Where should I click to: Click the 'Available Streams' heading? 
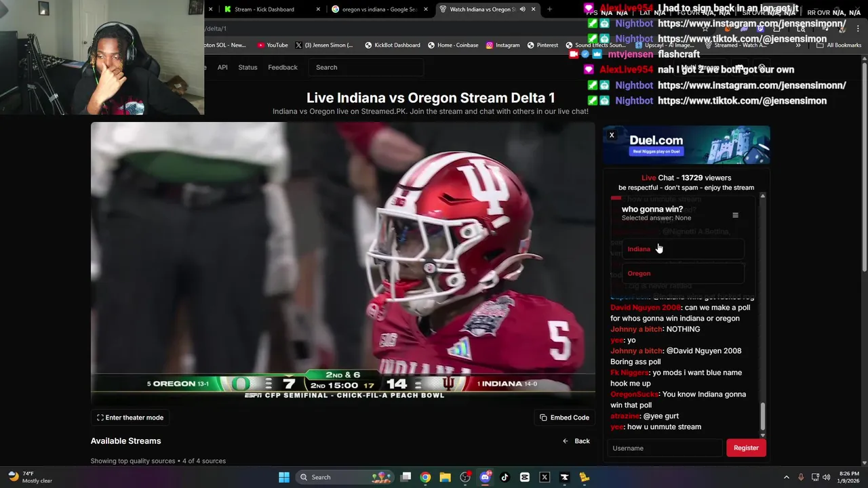pyautogui.click(x=126, y=441)
